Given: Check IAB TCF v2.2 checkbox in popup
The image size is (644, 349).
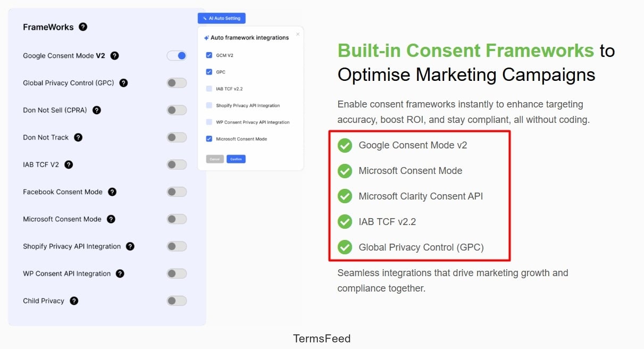Looking at the screenshot, I should click(x=209, y=89).
